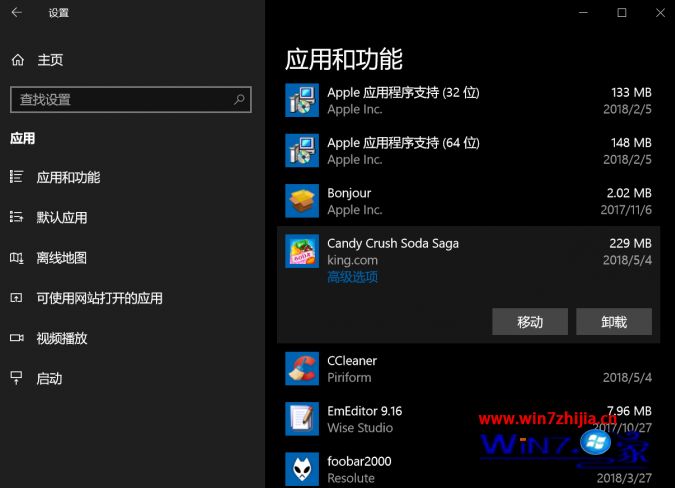Open the 主页 home icon
Viewport: 675px width, 488px height.
tap(18, 60)
